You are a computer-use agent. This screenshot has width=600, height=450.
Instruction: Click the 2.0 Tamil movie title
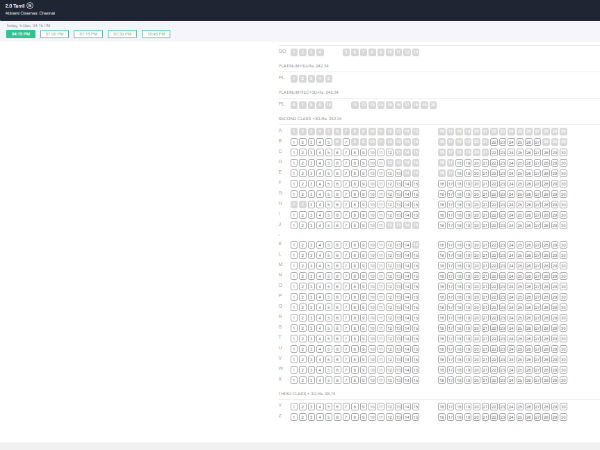point(15,6)
